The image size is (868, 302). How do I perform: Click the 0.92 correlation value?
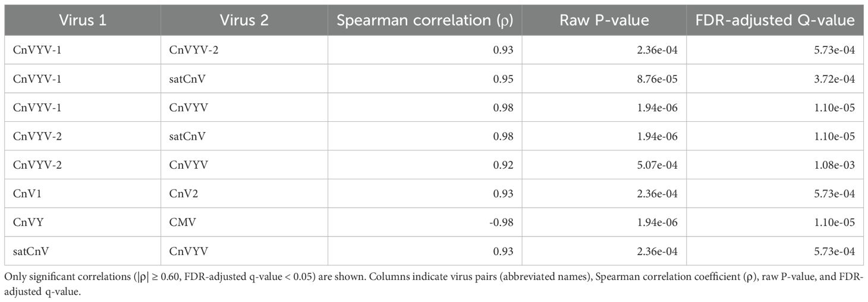click(505, 165)
